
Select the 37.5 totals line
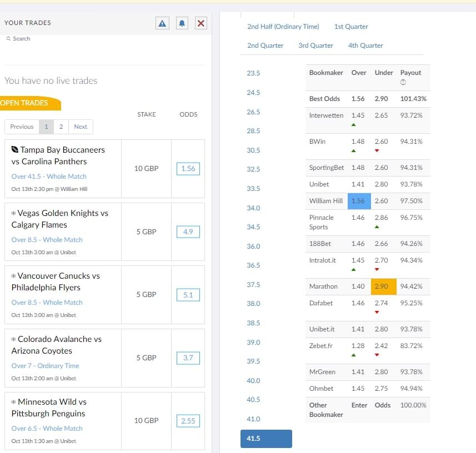[253, 285]
